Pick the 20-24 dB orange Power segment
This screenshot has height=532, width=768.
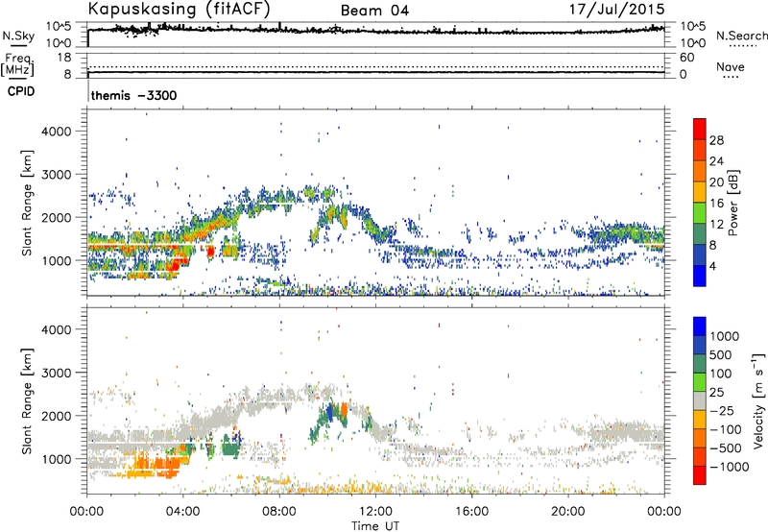(700, 171)
